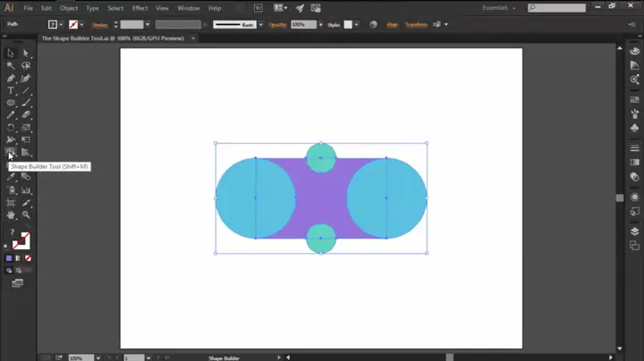Change the screen mode button

tap(17, 283)
